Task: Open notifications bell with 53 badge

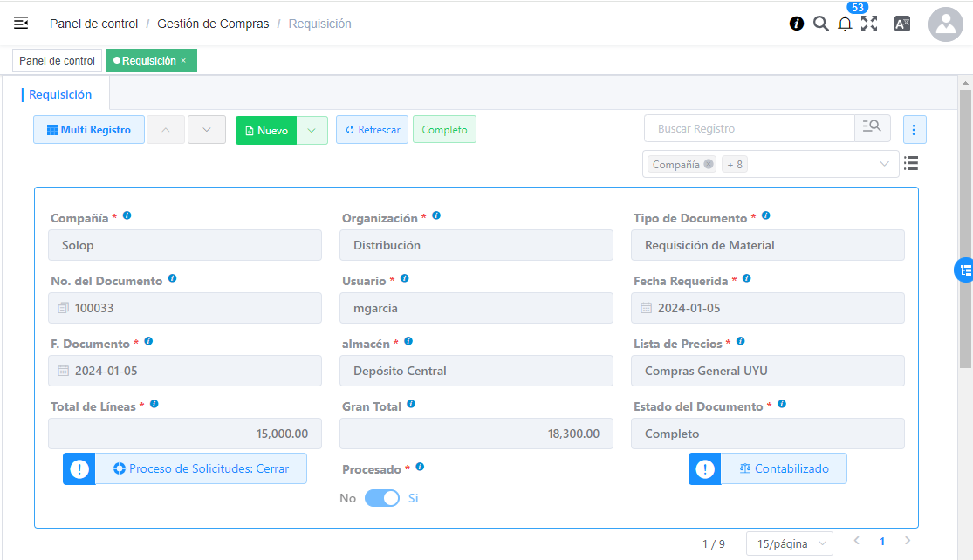Action: pos(845,24)
